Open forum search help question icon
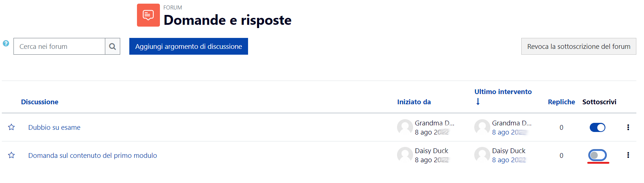 [6, 43]
